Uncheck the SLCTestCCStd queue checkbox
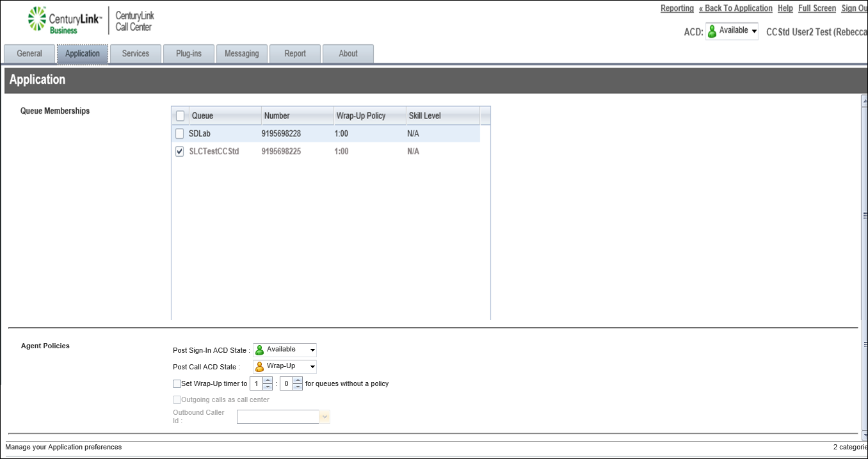Viewport: 868px width, 459px height. click(x=180, y=152)
